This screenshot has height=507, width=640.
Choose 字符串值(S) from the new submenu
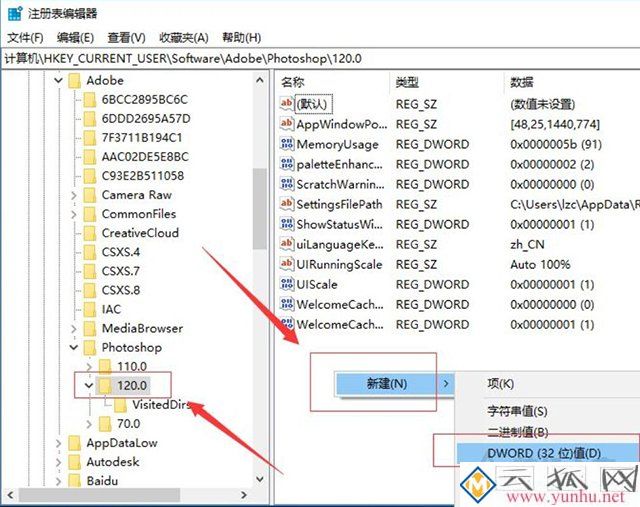[517, 411]
